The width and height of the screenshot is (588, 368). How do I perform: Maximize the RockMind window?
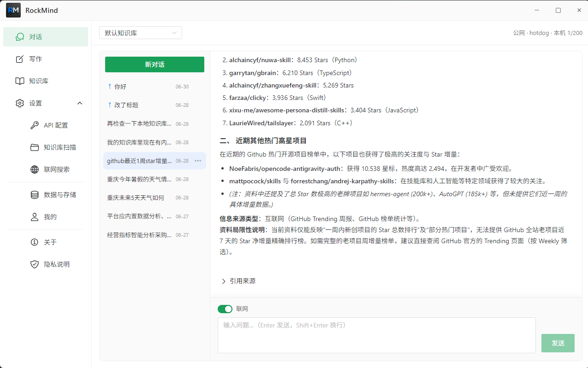pyautogui.click(x=558, y=10)
